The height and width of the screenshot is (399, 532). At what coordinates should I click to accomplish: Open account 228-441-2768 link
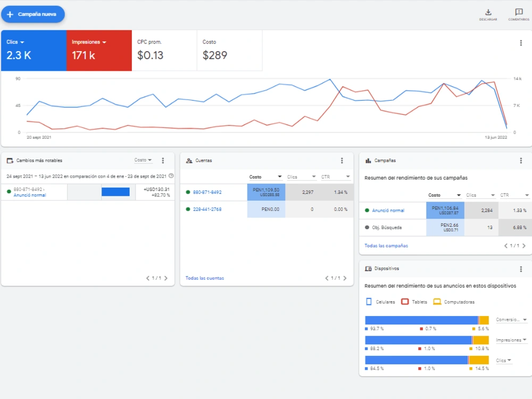point(207,209)
